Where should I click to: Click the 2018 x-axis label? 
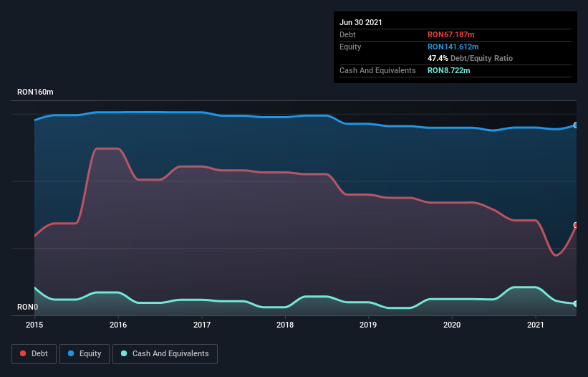point(285,325)
